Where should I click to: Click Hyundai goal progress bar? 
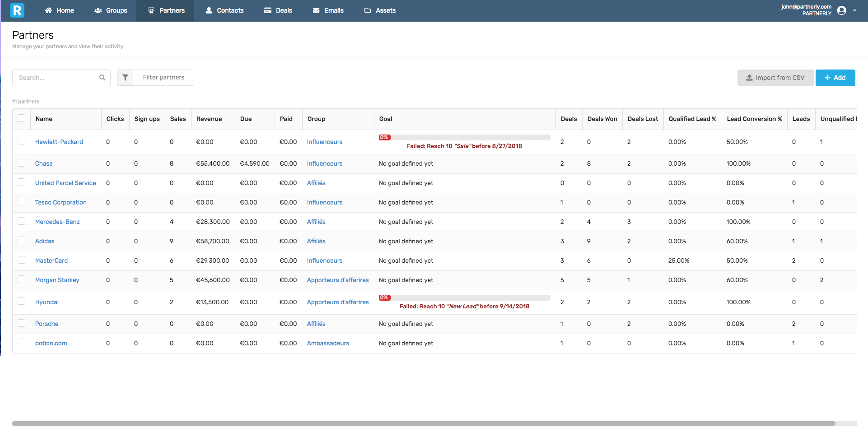tap(465, 298)
